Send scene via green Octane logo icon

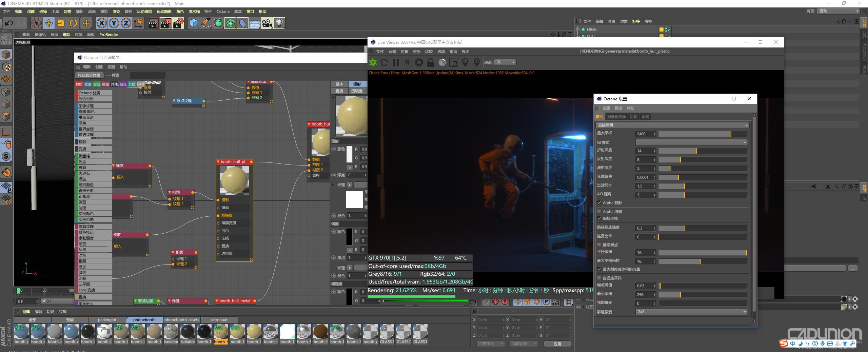(373, 62)
